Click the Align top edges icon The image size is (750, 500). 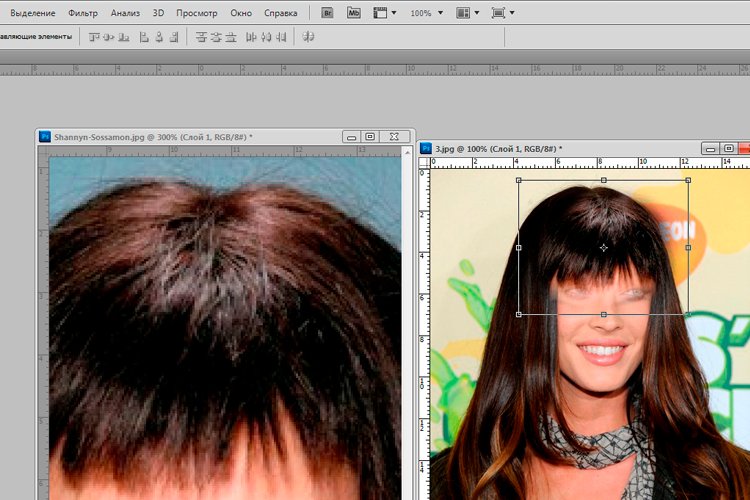pos(94,37)
